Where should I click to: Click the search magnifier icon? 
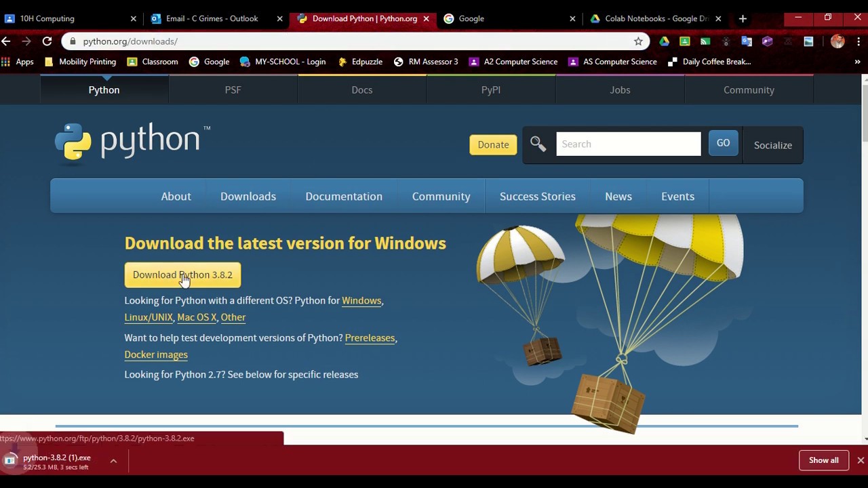[x=538, y=144]
